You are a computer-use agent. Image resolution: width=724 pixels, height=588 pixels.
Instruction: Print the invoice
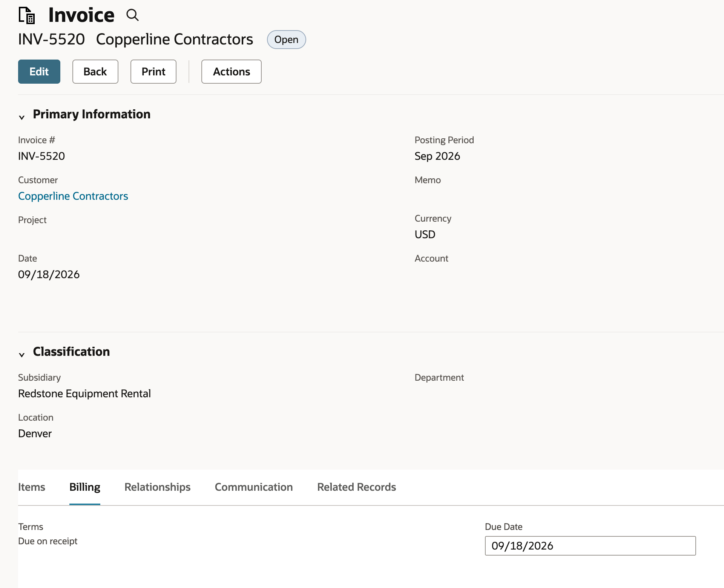[x=153, y=72]
